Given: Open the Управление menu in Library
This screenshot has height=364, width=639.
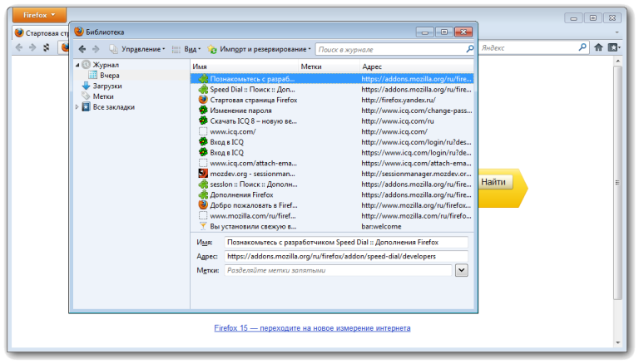Looking at the screenshot, I should point(137,49).
